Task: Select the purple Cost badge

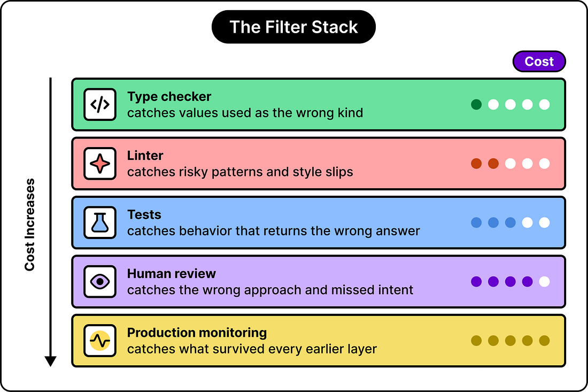Action: (x=539, y=61)
